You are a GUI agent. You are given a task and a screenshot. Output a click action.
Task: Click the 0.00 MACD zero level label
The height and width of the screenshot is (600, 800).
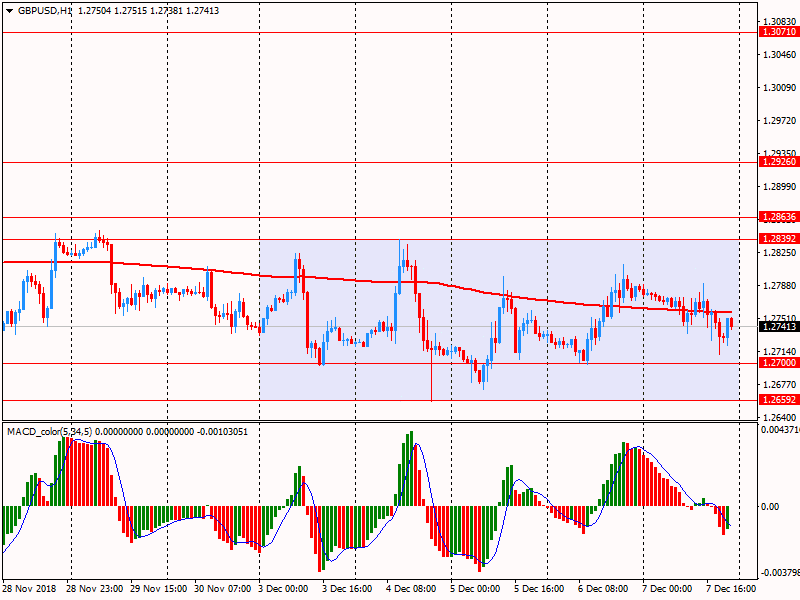coord(770,507)
